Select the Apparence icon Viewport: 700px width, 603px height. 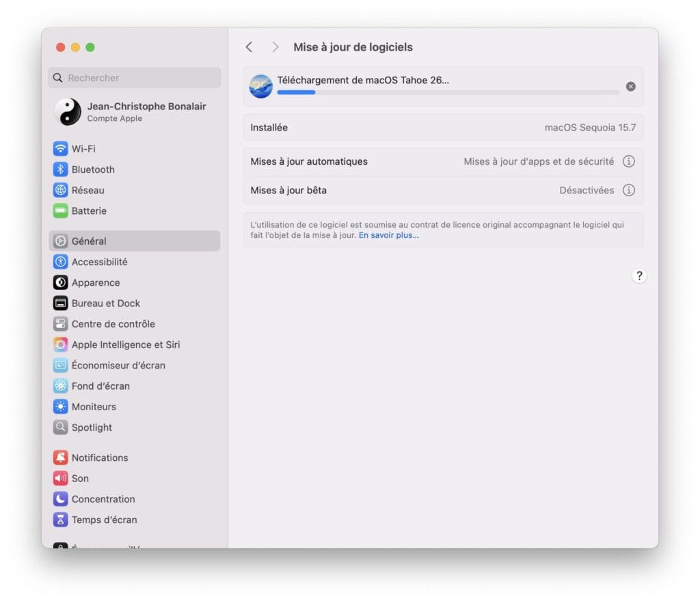tap(60, 282)
